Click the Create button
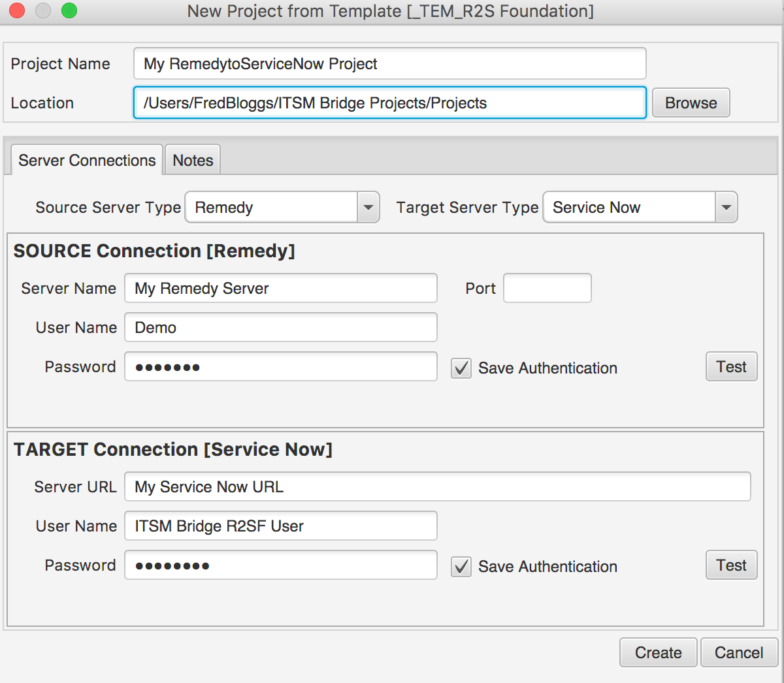The height and width of the screenshot is (683, 784). 658,652
